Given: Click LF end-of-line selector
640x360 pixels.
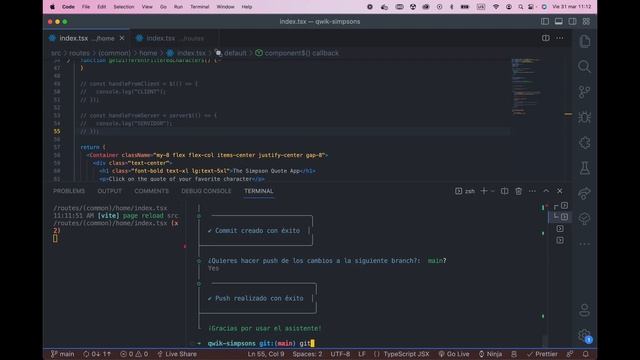Looking at the screenshot, I should click(362, 354).
